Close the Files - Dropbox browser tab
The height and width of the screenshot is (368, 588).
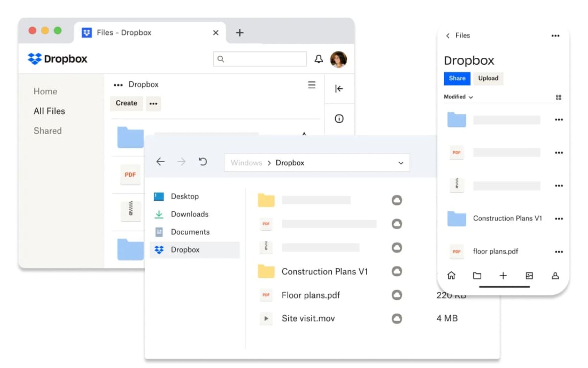pyautogui.click(x=216, y=33)
